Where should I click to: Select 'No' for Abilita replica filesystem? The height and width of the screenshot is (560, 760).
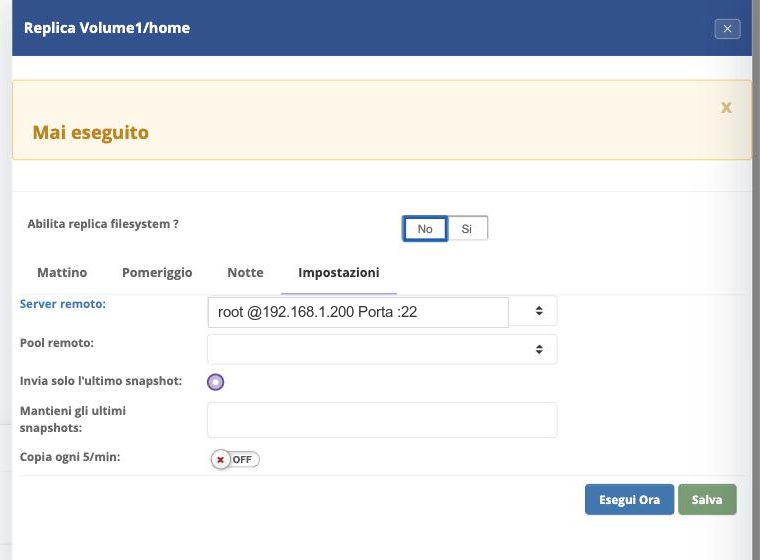click(425, 228)
